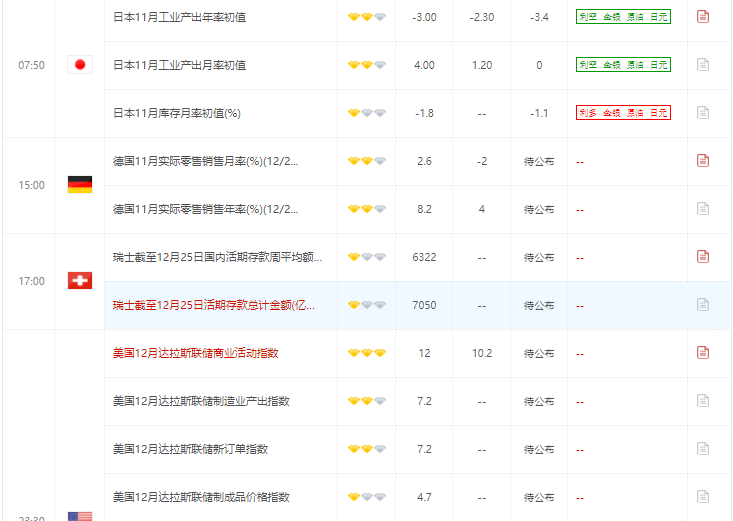The height and width of the screenshot is (521, 733).
Task: Click green 利空 tag on 工业产出年率初值 row
Action: coord(623,17)
